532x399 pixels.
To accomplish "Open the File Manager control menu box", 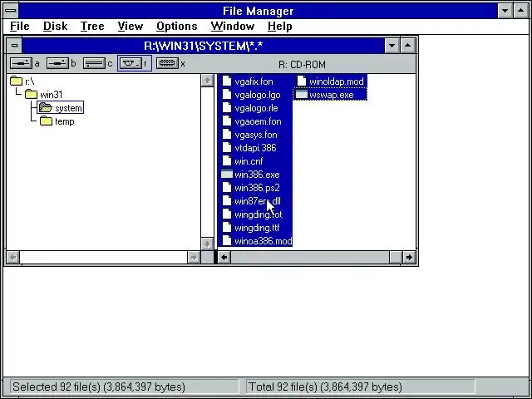I will [x=11, y=11].
